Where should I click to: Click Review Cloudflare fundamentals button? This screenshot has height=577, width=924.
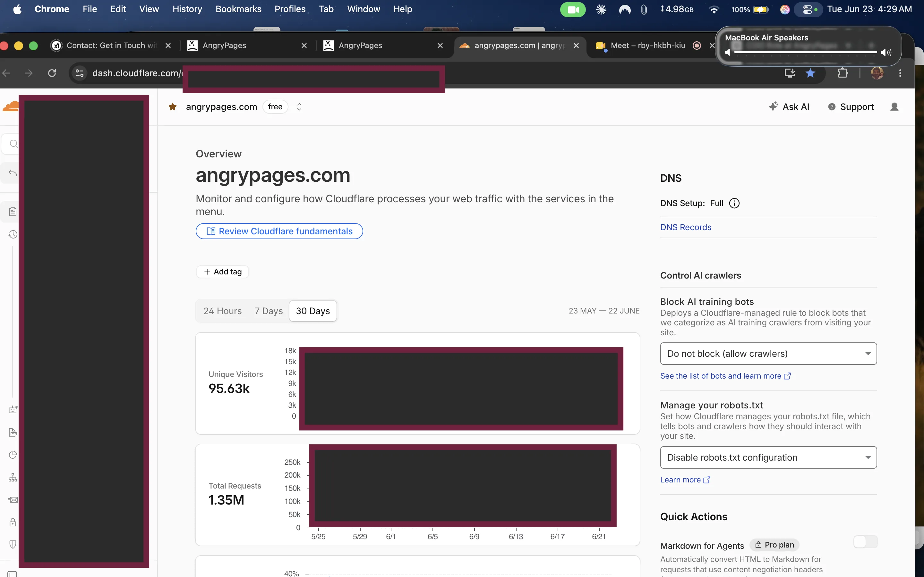pos(279,231)
